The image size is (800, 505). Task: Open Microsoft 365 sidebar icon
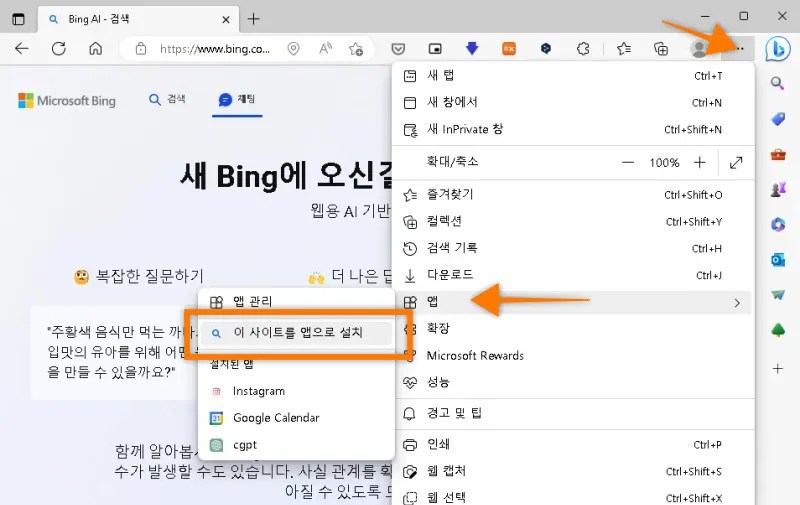[x=778, y=224]
